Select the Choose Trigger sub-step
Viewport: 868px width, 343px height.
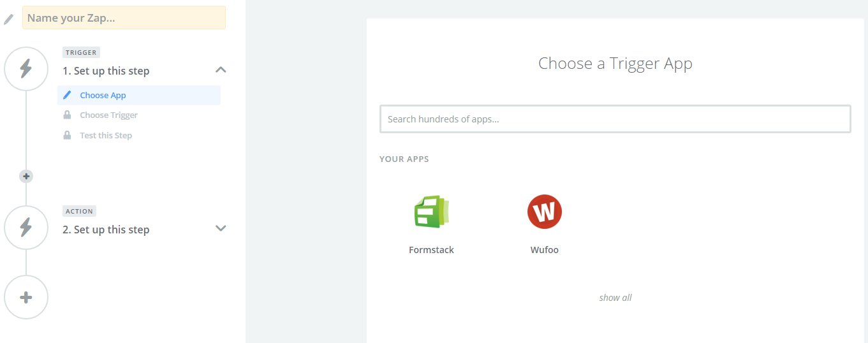(108, 115)
